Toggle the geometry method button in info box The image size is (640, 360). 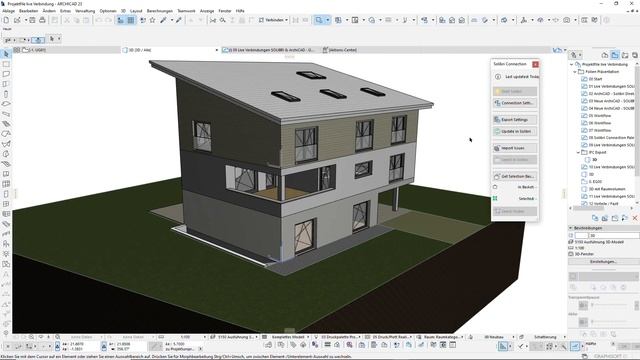point(38,40)
